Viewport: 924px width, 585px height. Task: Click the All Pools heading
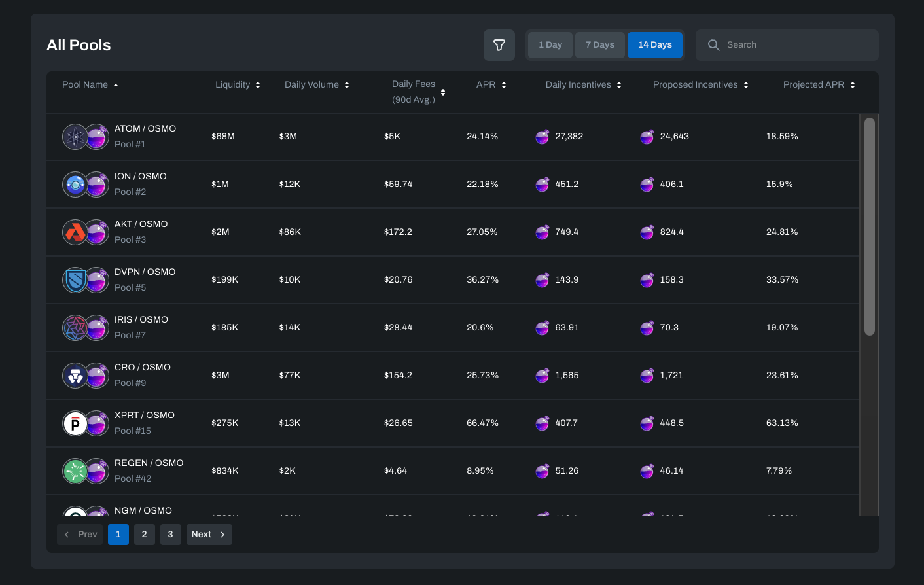click(79, 45)
